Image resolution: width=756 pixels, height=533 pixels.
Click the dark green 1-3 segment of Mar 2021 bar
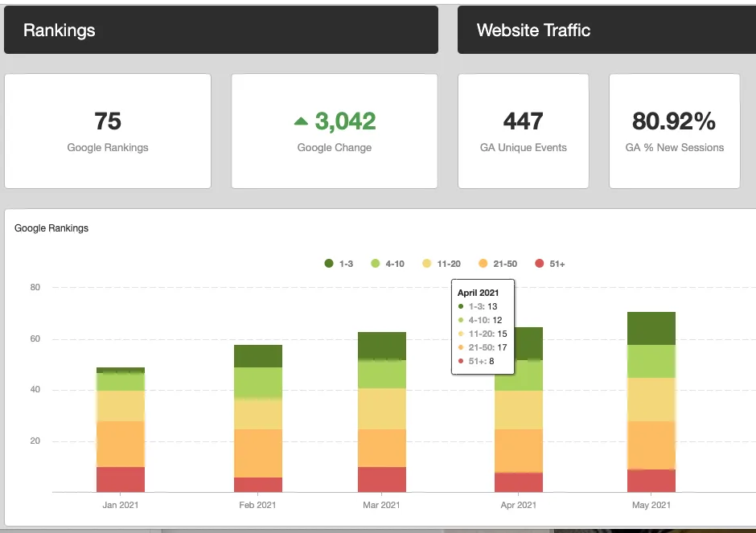click(x=382, y=346)
